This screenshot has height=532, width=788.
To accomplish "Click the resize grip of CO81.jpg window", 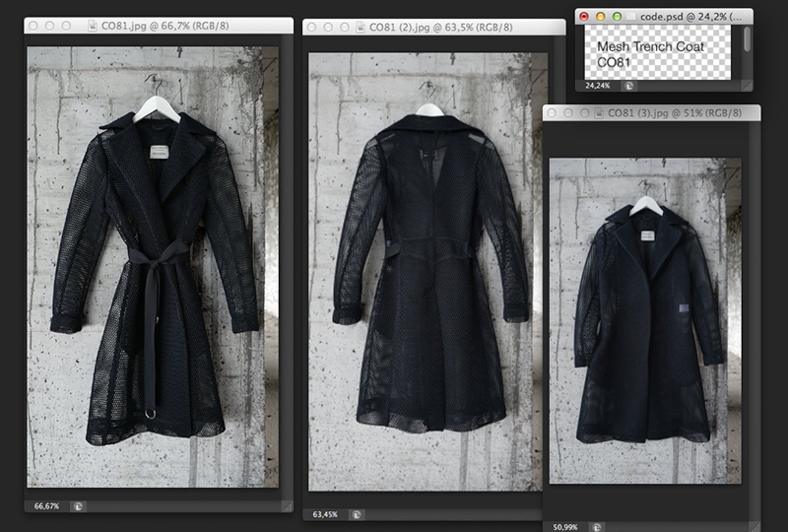I will (288, 507).
